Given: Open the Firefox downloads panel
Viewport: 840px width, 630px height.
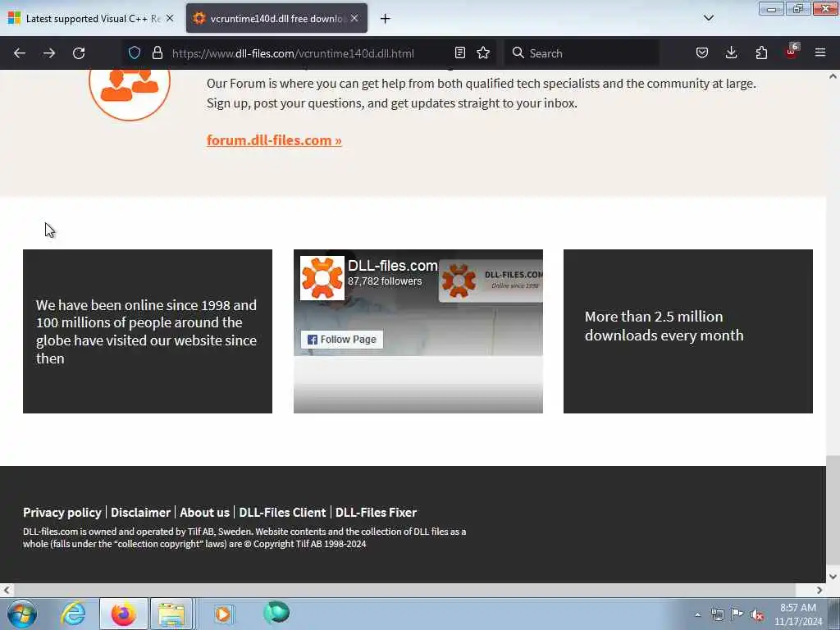Looking at the screenshot, I should click(x=731, y=52).
